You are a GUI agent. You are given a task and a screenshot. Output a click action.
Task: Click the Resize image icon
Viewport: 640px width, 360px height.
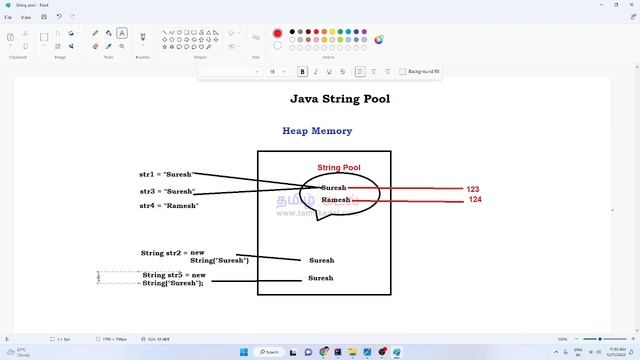(x=58, y=46)
